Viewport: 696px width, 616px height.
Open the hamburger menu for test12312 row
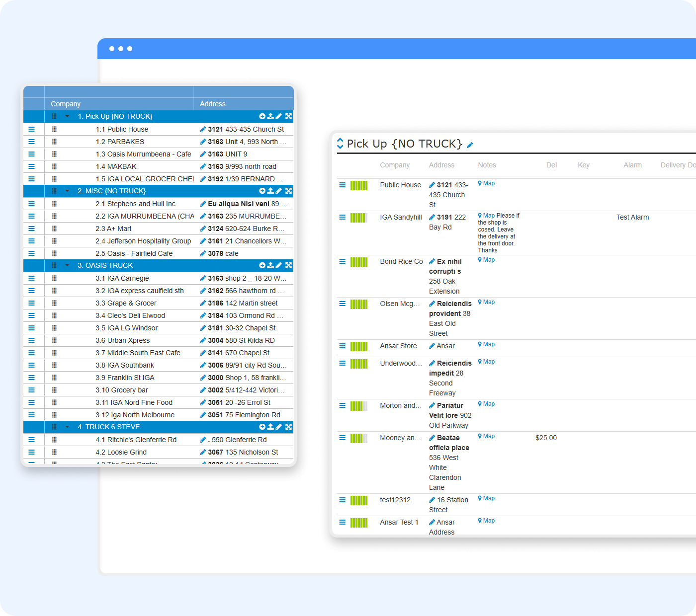click(x=342, y=500)
